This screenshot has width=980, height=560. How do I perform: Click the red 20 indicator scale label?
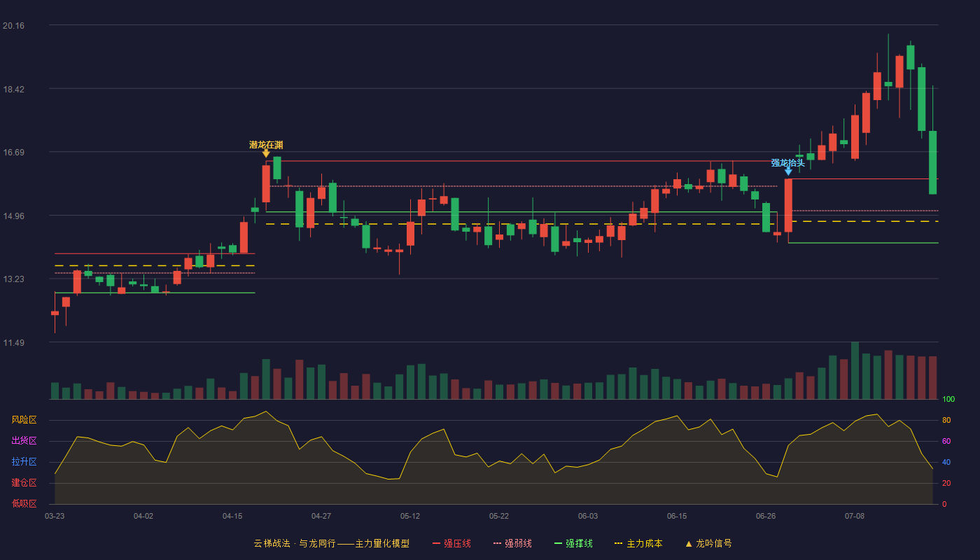pos(946,483)
